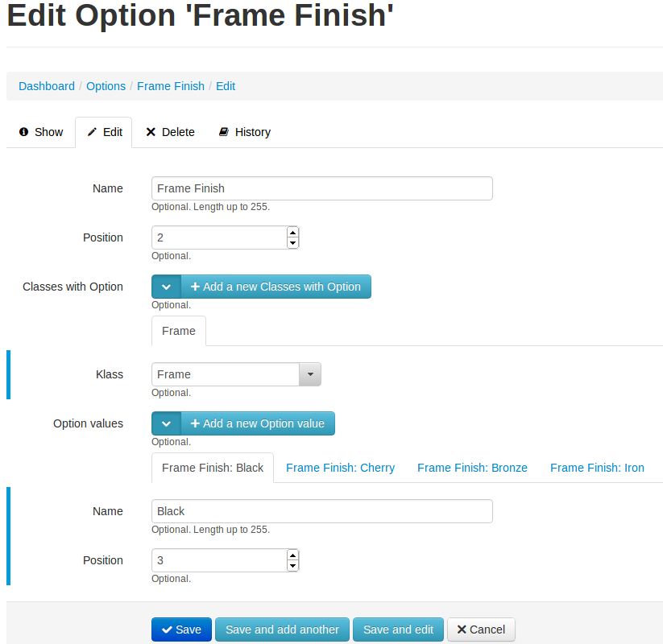Click the History book icon
The image size is (663, 644).
tap(224, 132)
